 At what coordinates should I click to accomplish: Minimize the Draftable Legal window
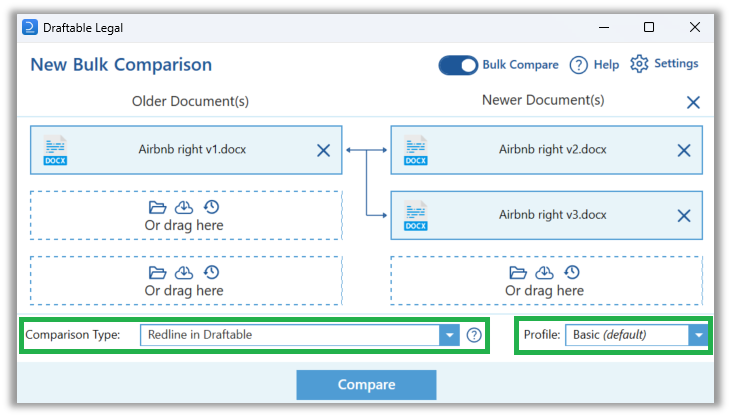(x=604, y=28)
